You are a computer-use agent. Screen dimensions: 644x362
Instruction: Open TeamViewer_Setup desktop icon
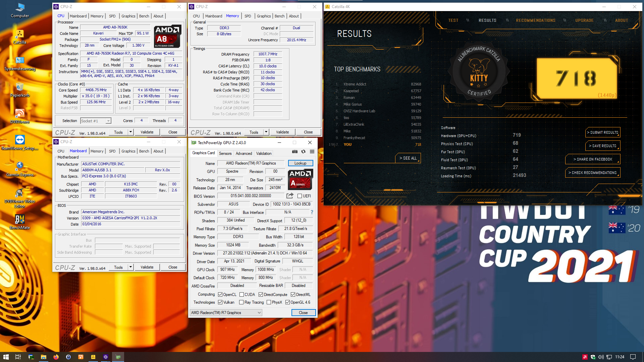(20, 143)
